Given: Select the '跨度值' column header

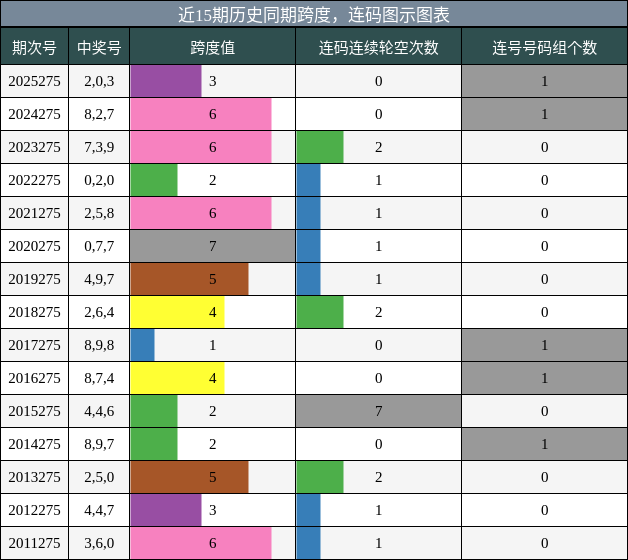Looking at the screenshot, I should click(213, 48).
